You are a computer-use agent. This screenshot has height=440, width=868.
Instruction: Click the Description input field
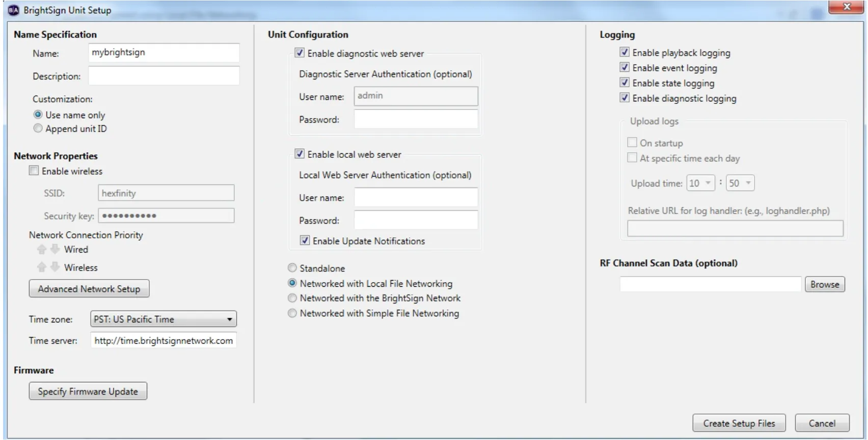click(x=164, y=76)
